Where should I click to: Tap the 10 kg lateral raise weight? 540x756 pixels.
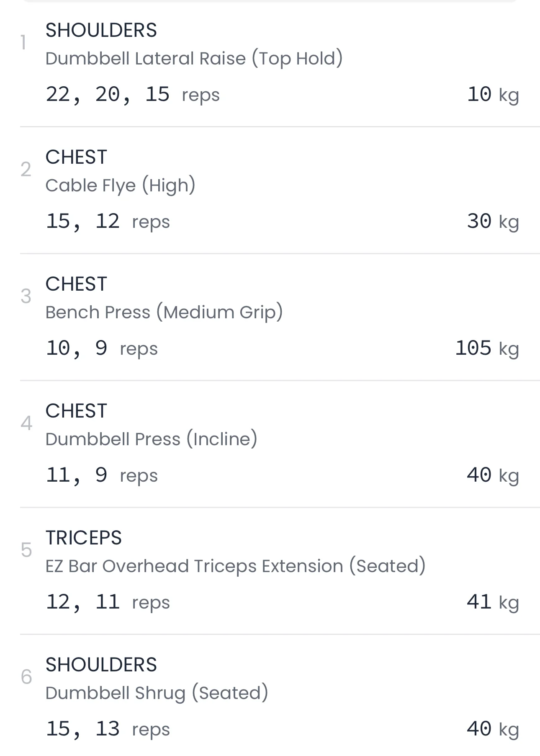[x=493, y=95]
